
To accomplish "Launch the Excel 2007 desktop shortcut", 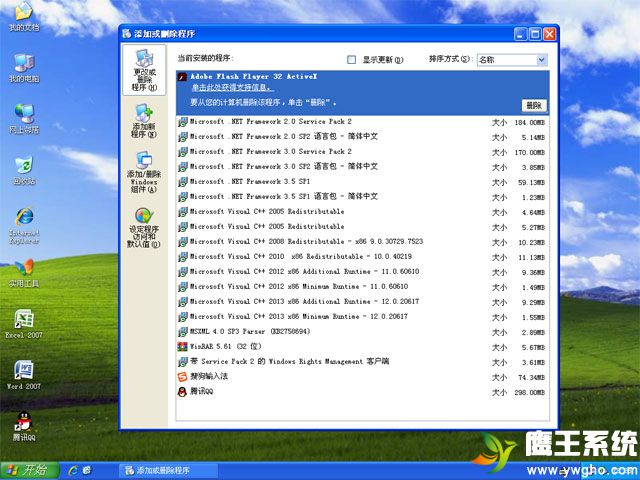I will (x=24, y=324).
